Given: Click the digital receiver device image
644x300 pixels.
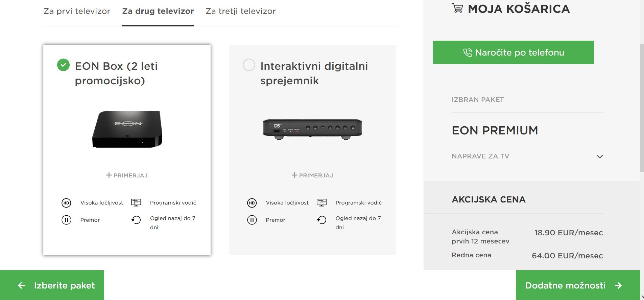Looking at the screenshot, I should [312, 129].
